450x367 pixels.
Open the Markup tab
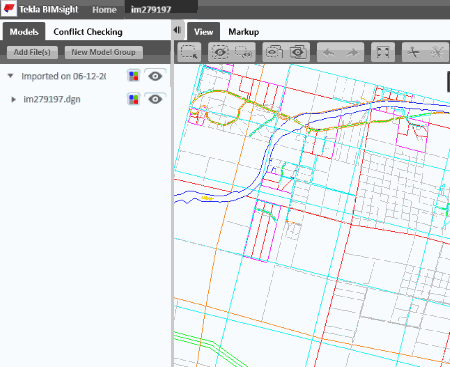[x=244, y=32]
